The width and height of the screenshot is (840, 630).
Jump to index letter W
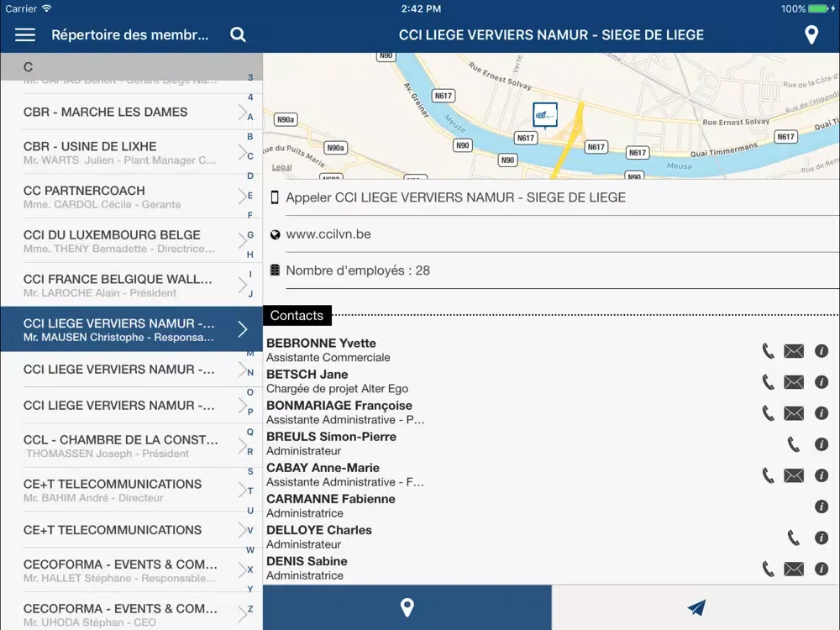250,549
